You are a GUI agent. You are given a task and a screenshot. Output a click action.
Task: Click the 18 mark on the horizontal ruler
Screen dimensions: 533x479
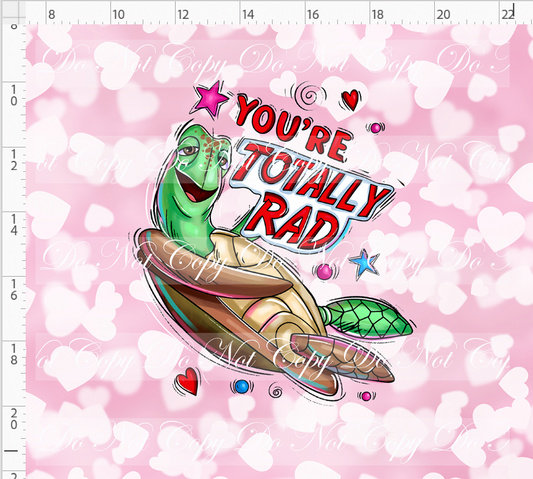(x=378, y=15)
